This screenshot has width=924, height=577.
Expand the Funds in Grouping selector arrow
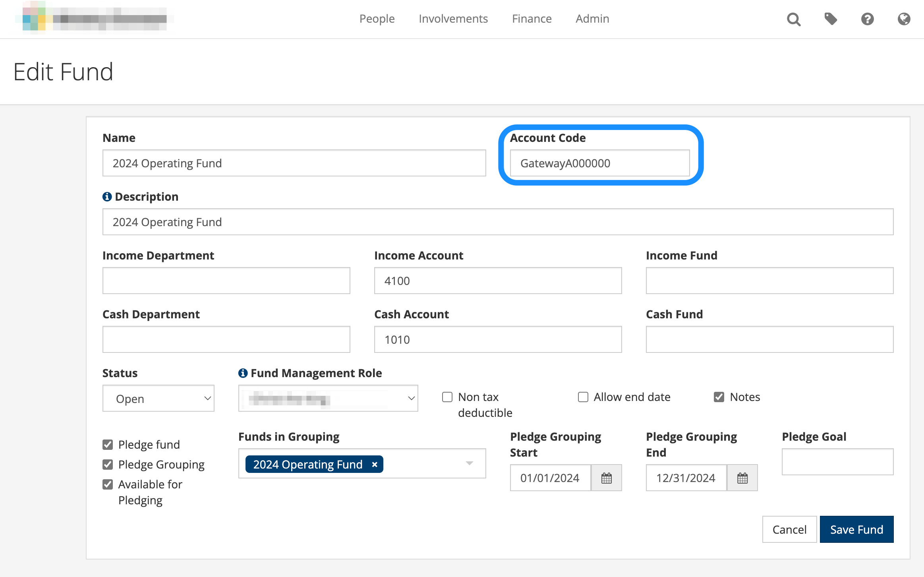470,464
